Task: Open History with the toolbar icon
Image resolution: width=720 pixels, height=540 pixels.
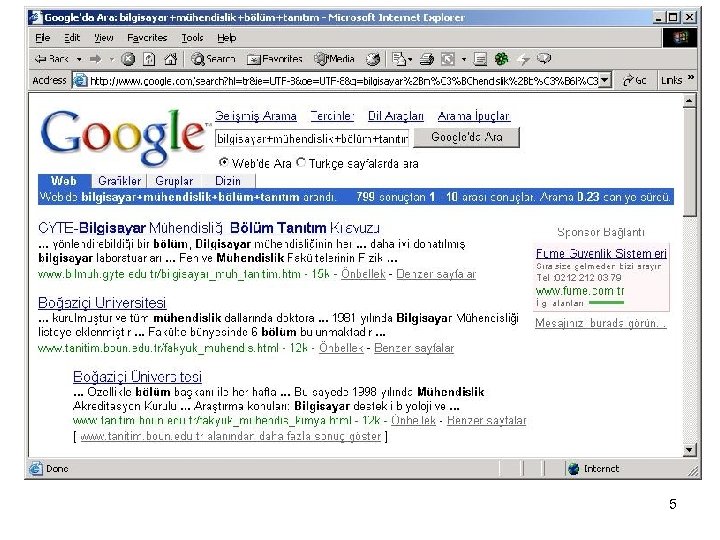Action: [x=373, y=59]
